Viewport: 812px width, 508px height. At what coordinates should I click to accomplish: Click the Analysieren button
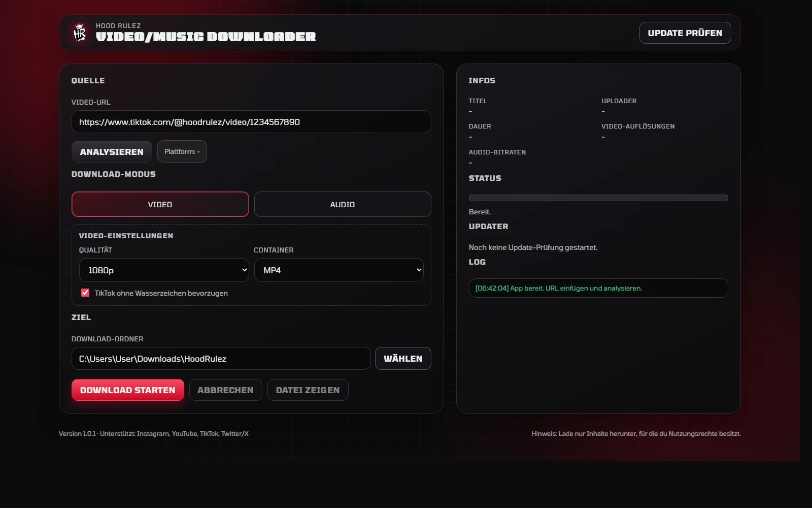(111, 151)
